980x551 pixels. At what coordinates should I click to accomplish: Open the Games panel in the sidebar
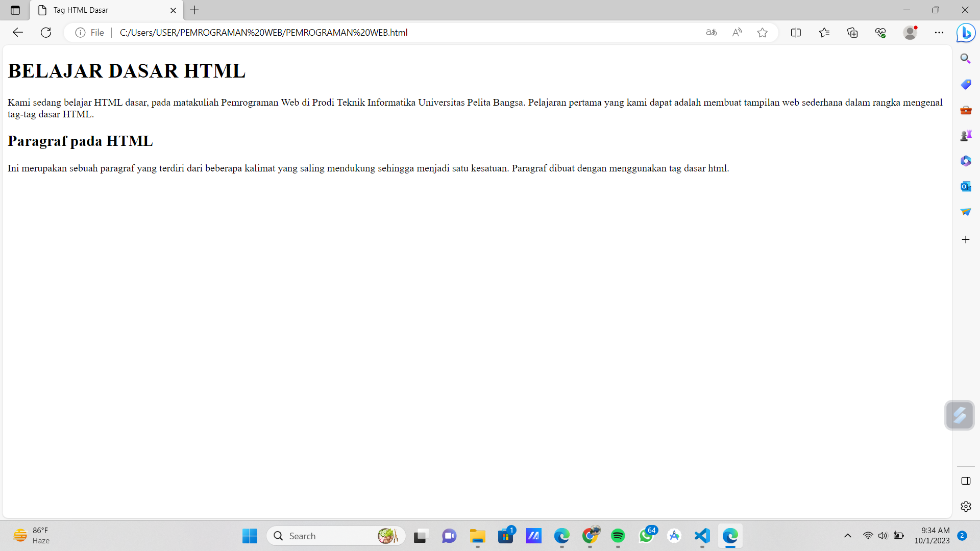[x=966, y=135]
